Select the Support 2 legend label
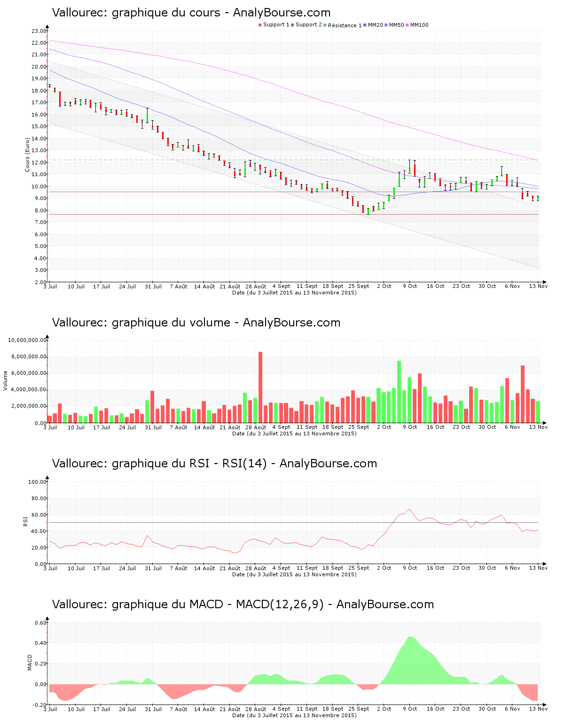564x728 pixels. click(x=309, y=25)
